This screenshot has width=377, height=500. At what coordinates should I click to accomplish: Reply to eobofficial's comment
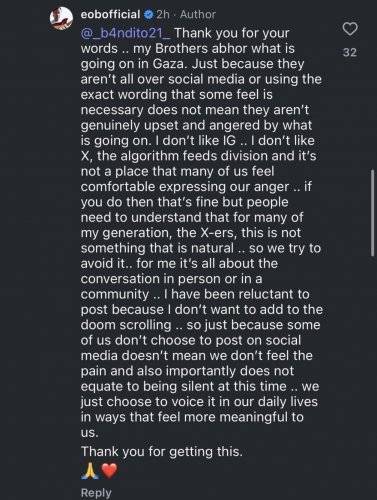tap(96, 493)
